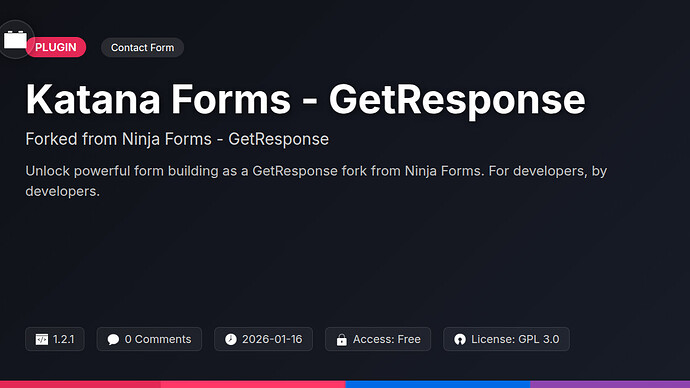
Task: Open the 0 Comments label
Action: coord(158,339)
